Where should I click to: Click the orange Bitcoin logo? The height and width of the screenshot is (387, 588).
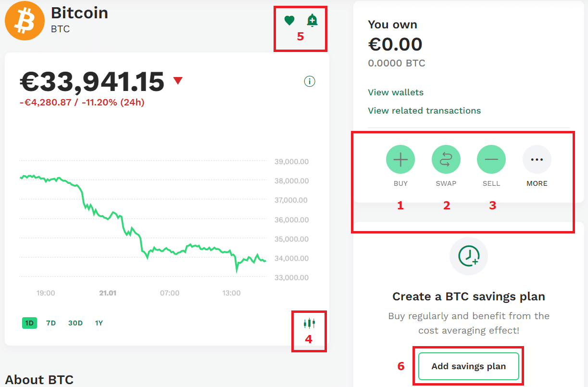tap(25, 21)
